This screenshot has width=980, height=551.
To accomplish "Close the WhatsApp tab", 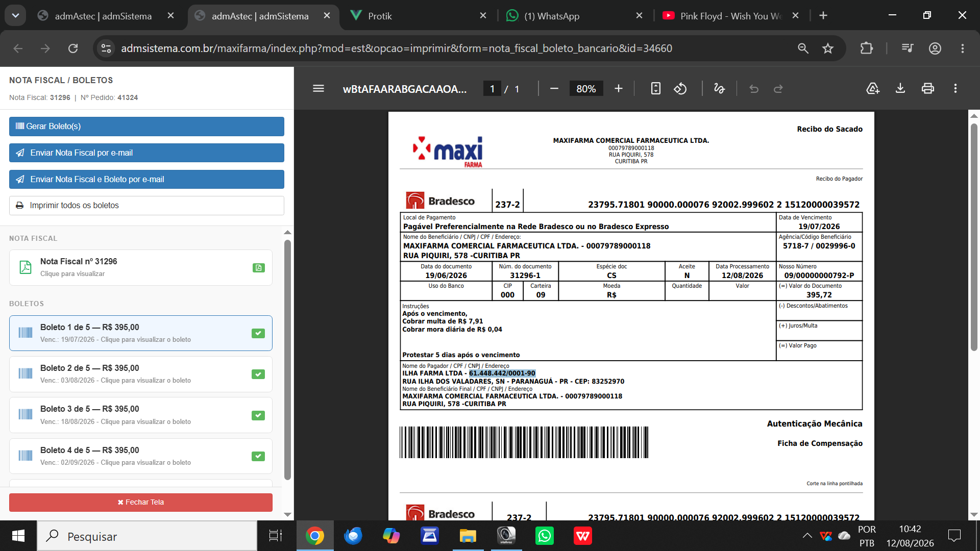I will coord(639,16).
